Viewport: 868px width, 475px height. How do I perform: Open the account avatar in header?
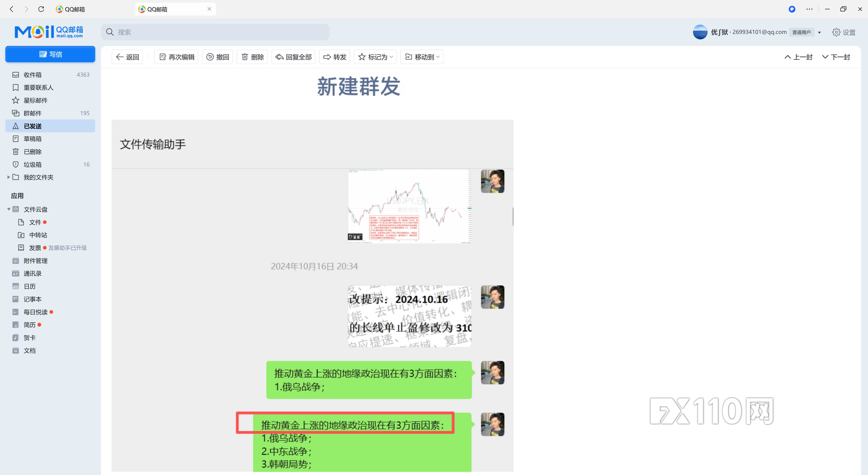pyautogui.click(x=700, y=32)
